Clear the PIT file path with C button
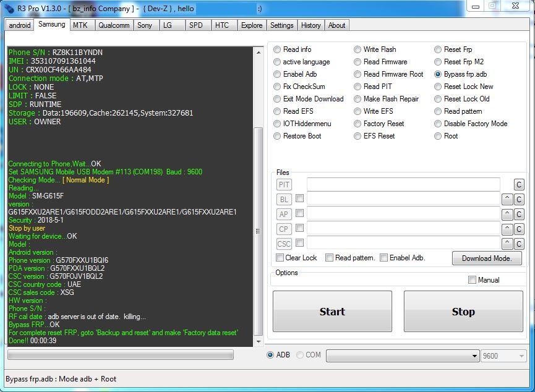Viewport: 535px width, 392px height. click(x=519, y=185)
